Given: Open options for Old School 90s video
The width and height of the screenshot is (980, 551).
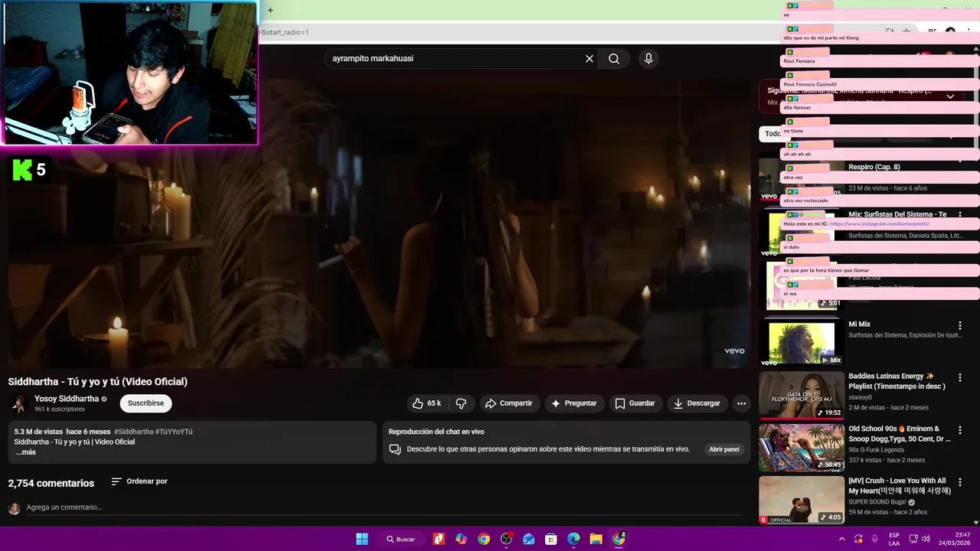Looking at the screenshot, I should 960,430.
